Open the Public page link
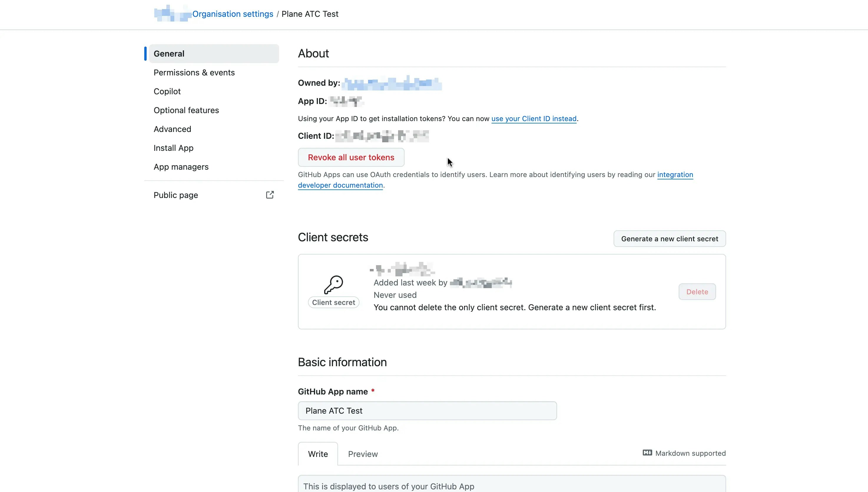The height and width of the screenshot is (492, 868). (175, 195)
